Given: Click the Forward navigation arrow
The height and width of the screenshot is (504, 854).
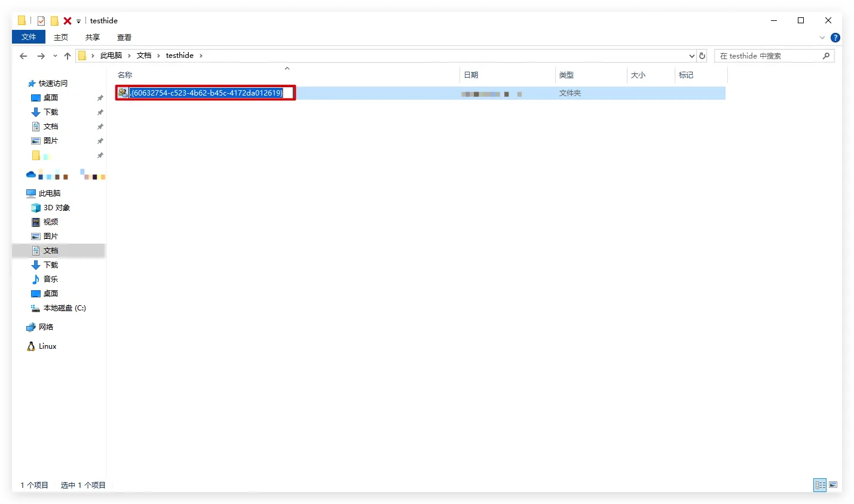Looking at the screenshot, I should click(x=41, y=56).
